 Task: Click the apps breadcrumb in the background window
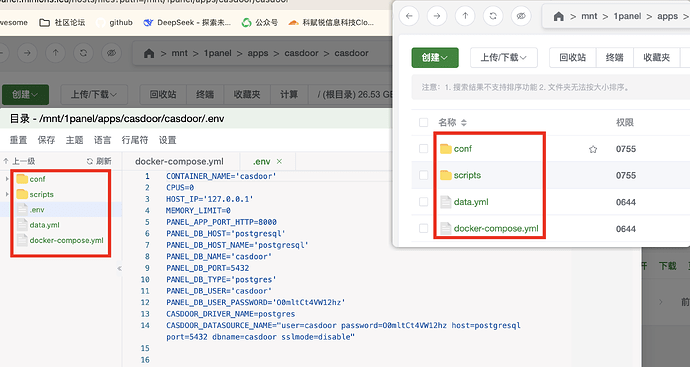point(258,53)
